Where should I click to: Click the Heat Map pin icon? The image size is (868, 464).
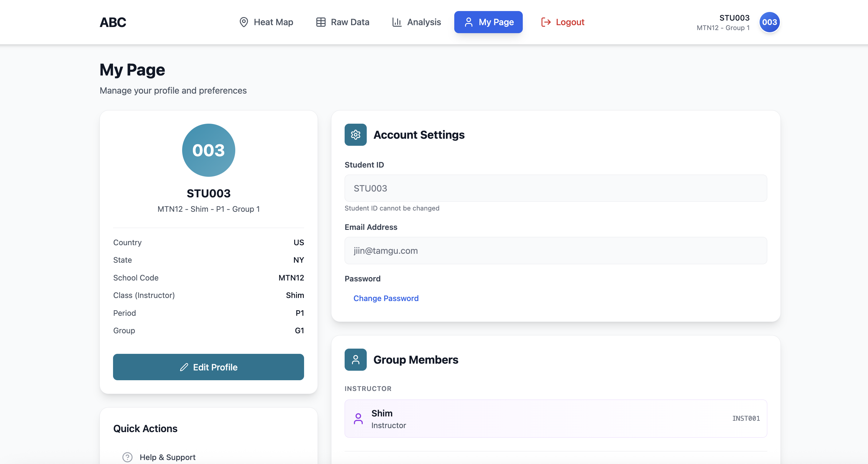[244, 22]
